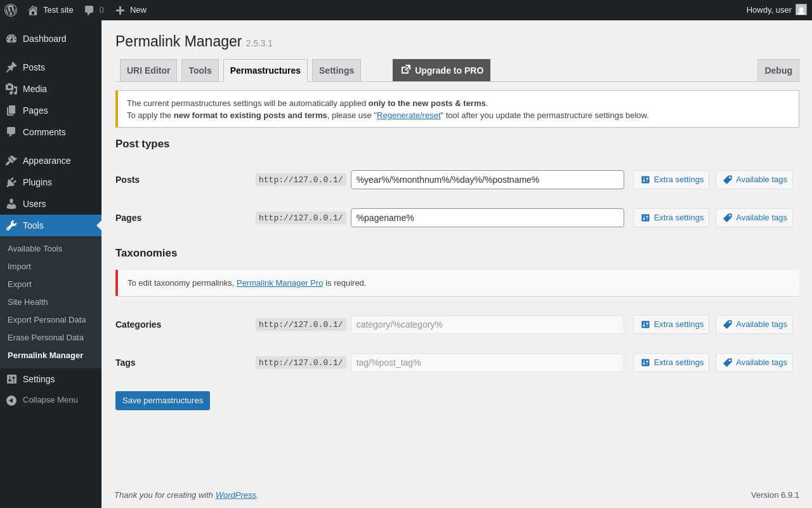This screenshot has width=812, height=508.
Task: Click the Upgrade to PRO button
Action: point(442,70)
